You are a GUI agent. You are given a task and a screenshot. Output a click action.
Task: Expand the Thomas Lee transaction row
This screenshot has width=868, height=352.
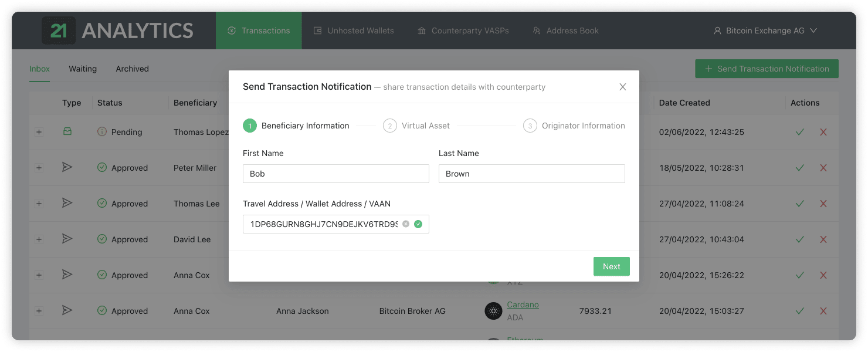point(39,204)
